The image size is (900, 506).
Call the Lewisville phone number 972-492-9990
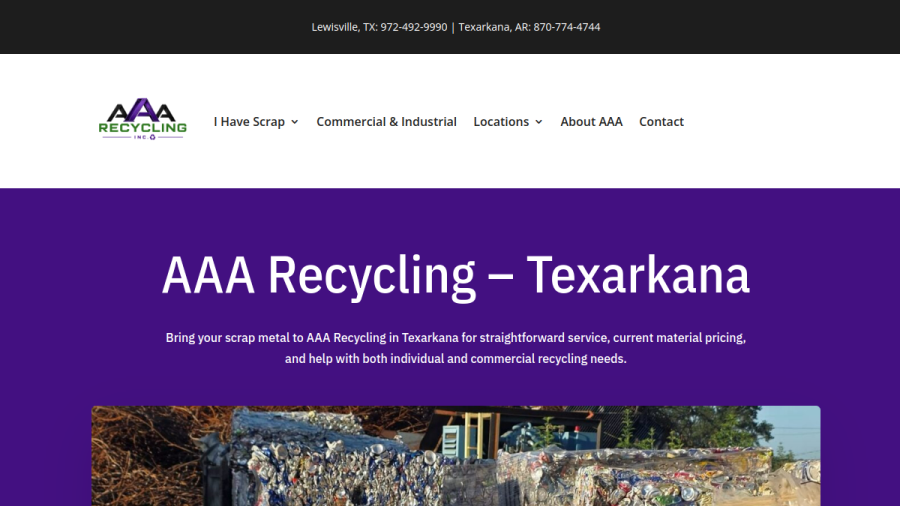413,27
